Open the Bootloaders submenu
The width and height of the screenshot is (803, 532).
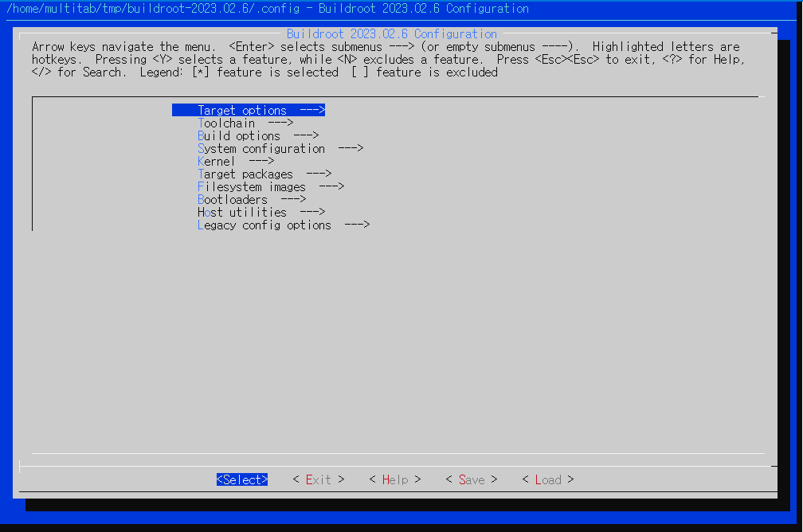[252, 199]
